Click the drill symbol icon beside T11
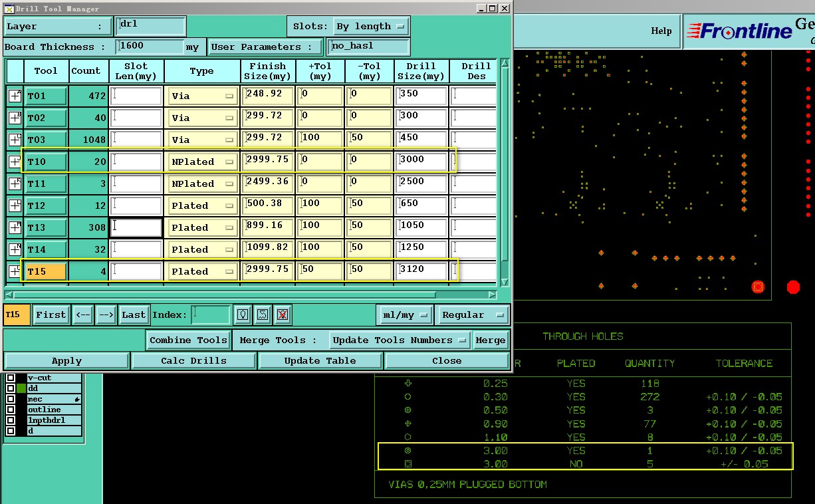The width and height of the screenshot is (815, 504). point(15,184)
